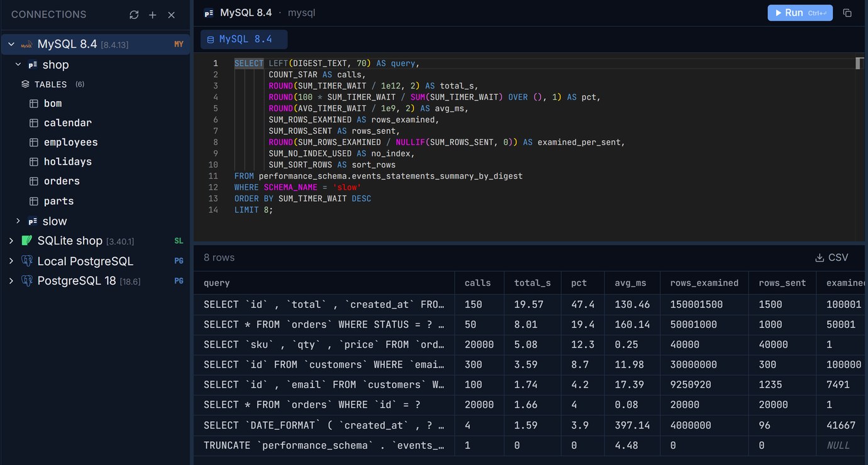Click the shop schema icon
Image resolution: width=868 pixels, height=465 pixels.
(x=33, y=65)
